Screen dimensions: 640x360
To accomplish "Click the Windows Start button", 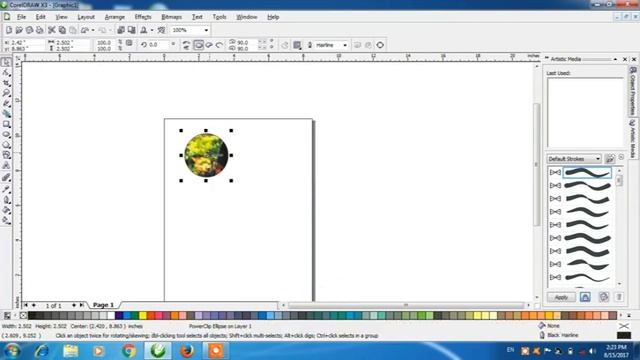I will pyautogui.click(x=12, y=351).
